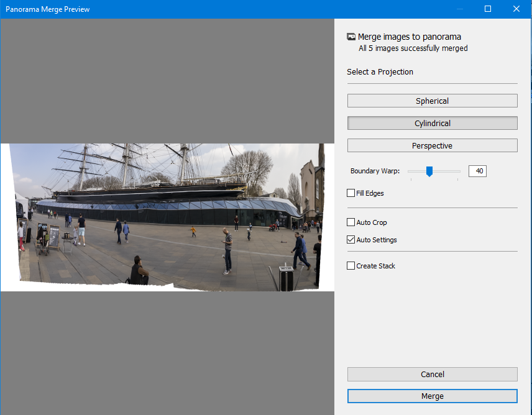Uncheck Auto Settings
The width and height of the screenshot is (532, 415).
click(x=351, y=240)
